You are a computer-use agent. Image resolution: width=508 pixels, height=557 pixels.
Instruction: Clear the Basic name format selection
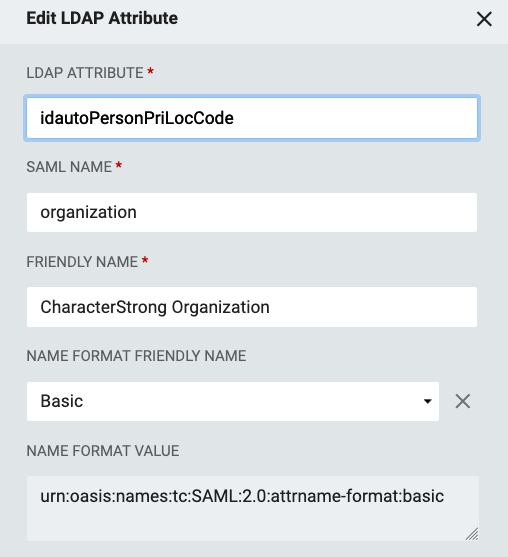(x=463, y=401)
